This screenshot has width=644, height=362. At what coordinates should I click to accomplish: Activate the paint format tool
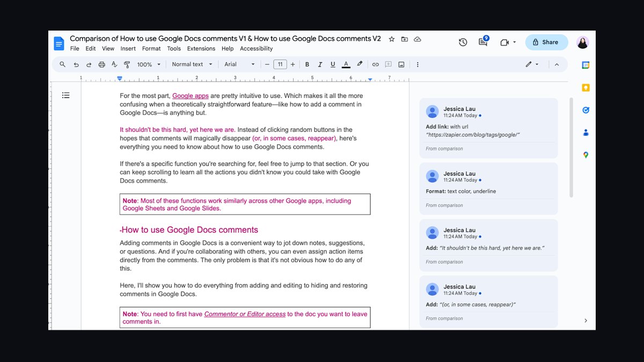(127, 64)
